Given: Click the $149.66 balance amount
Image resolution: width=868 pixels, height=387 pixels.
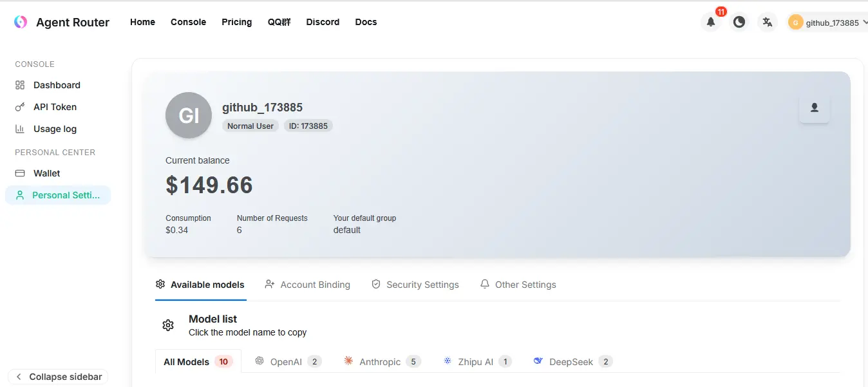Looking at the screenshot, I should tap(209, 185).
